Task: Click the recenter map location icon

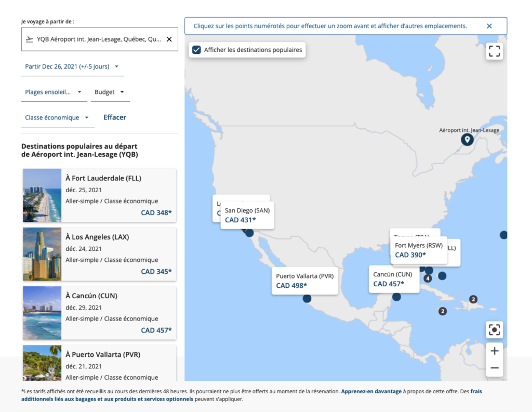Action: coord(494,329)
